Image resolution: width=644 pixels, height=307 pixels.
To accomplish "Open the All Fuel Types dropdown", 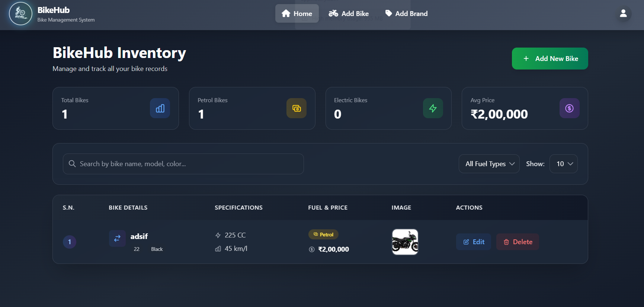I will click(x=489, y=164).
